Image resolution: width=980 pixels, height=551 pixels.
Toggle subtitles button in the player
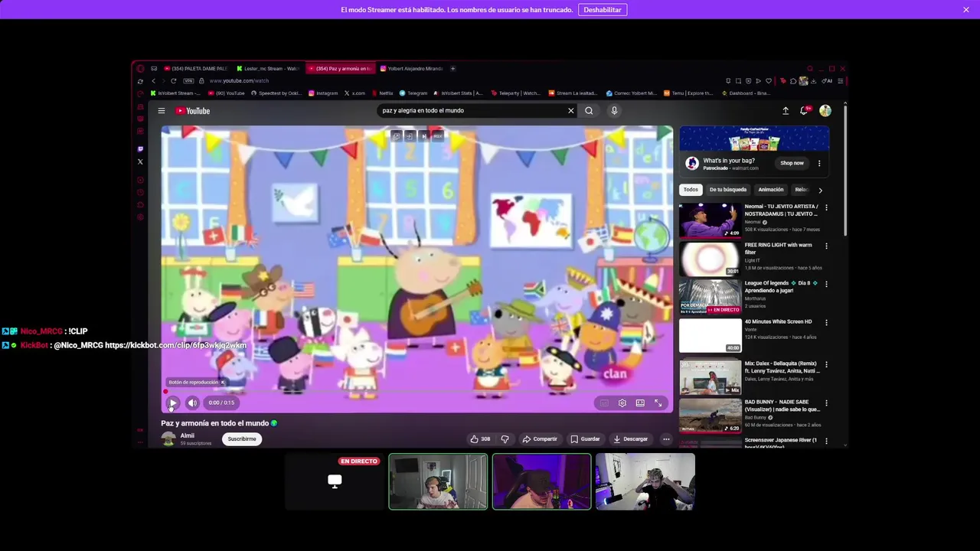[x=604, y=403]
